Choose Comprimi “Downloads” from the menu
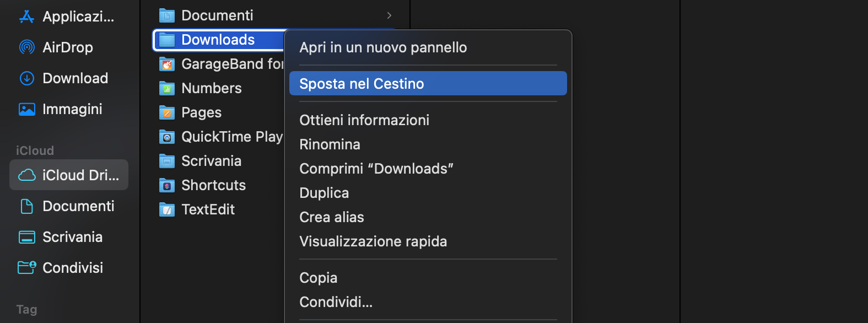The width and height of the screenshot is (868, 323). click(376, 168)
